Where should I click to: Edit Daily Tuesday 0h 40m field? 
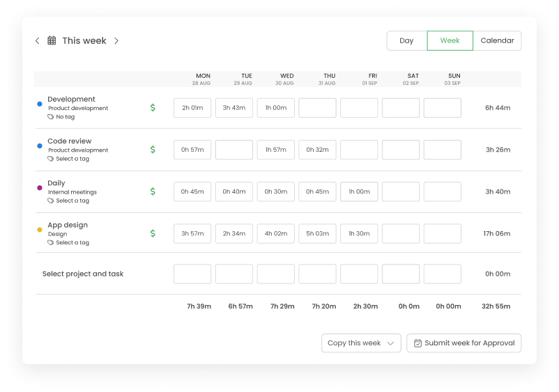[x=234, y=191]
